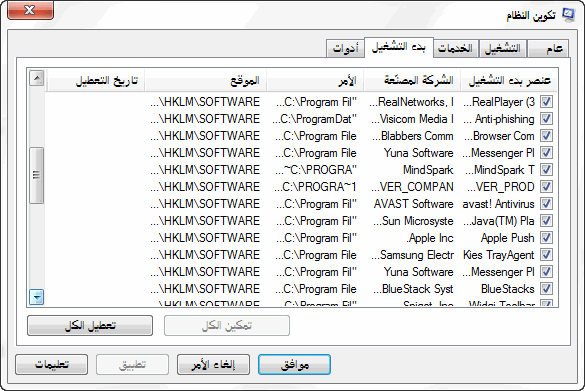Click the تاريخ التعطيل column header
585x391 pixels.
[95, 80]
